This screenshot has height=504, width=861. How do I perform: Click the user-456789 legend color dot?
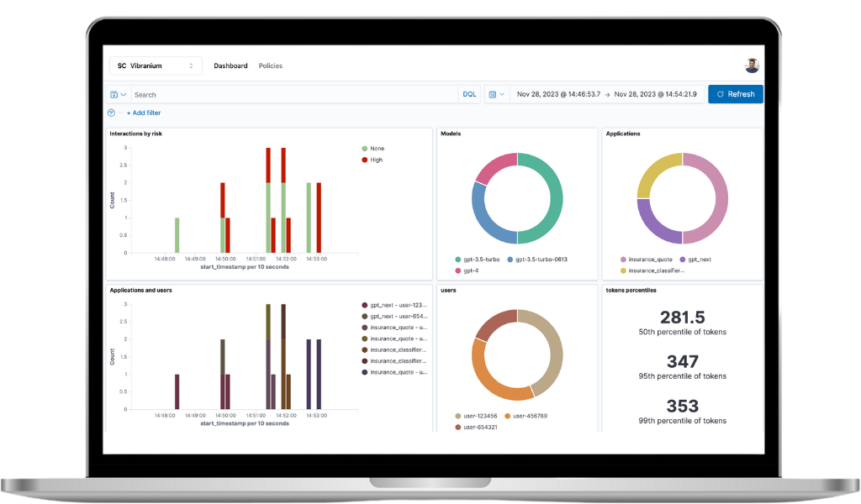[x=509, y=416]
